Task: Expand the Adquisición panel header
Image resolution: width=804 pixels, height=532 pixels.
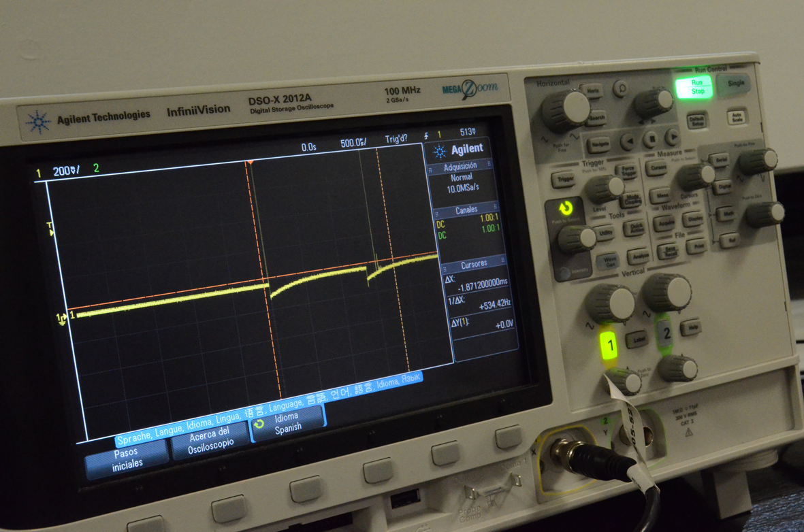Action: point(460,166)
